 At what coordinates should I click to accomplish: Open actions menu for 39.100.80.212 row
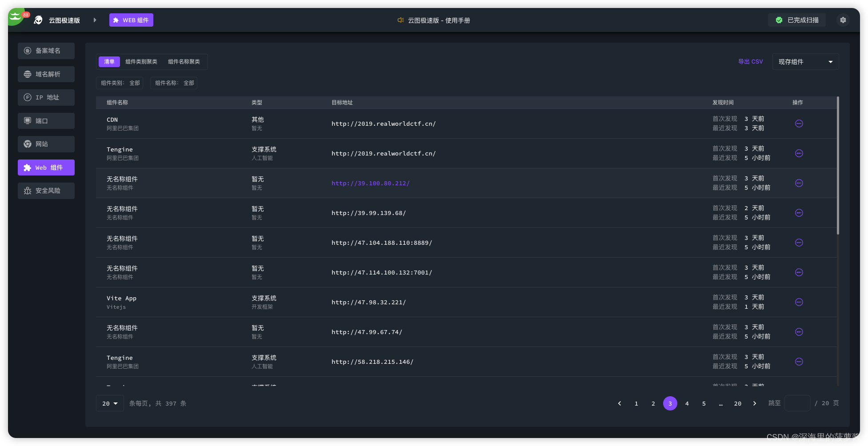(x=799, y=183)
